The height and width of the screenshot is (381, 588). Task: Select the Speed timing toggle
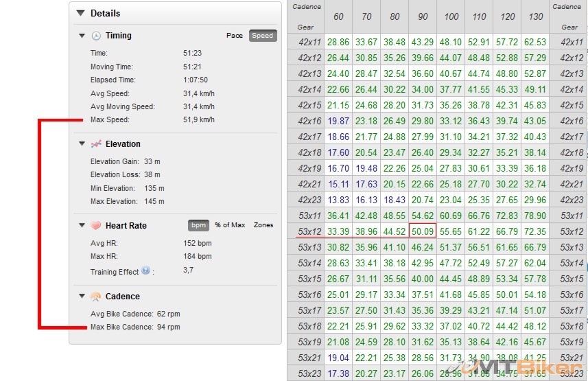pos(262,36)
